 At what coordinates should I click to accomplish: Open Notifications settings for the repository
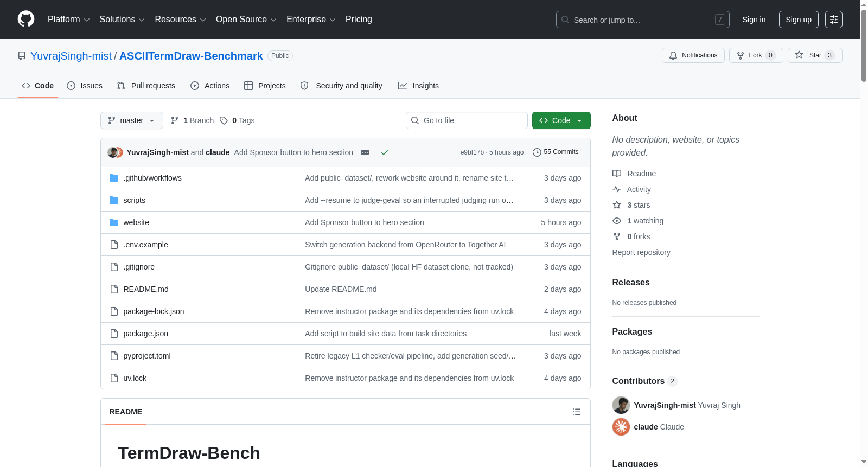click(x=693, y=55)
